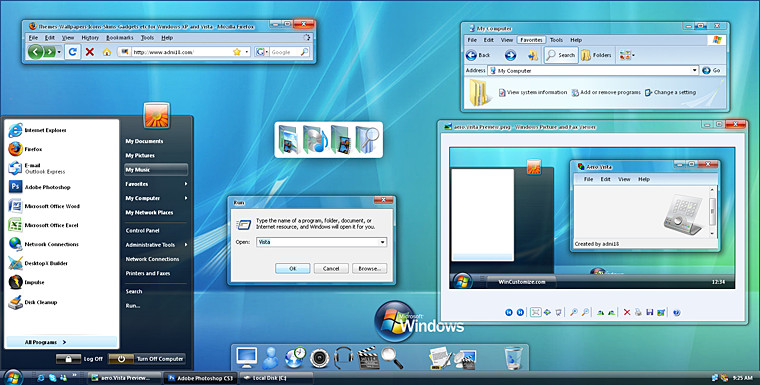Open the Help menu in Firefox
This screenshot has height=385, width=760.
(x=167, y=38)
